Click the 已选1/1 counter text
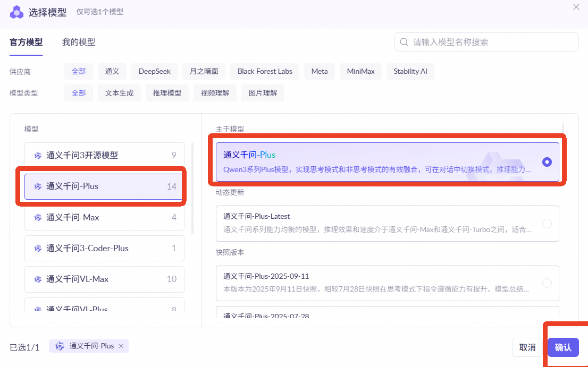Viewport: 588px width, 367px height. [24, 347]
